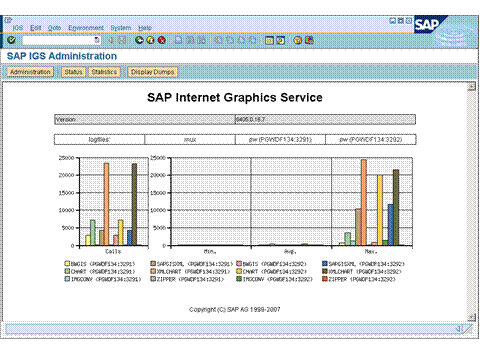Click the 'Calls' axis label
The height and width of the screenshot is (360, 480).
pyautogui.click(x=113, y=251)
